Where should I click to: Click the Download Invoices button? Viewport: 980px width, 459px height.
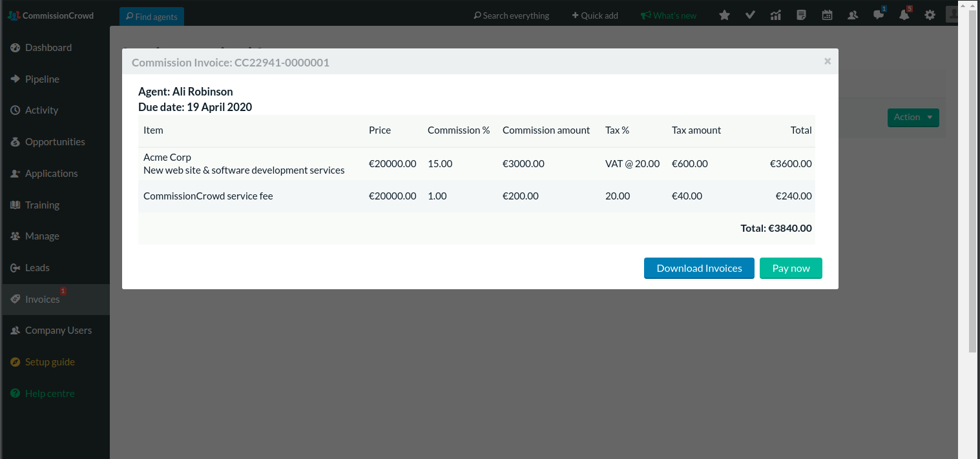click(699, 269)
